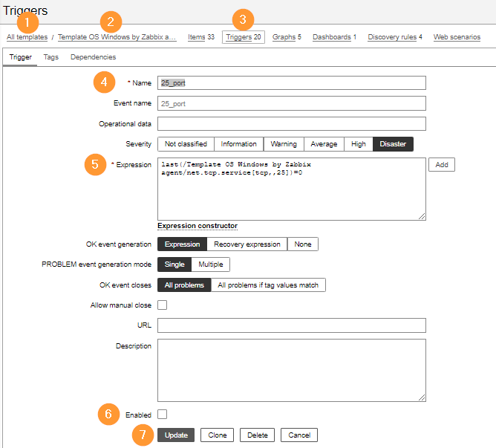Grab the Expression text area resize handle
This screenshot has width=496, height=448.
point(422,216)
